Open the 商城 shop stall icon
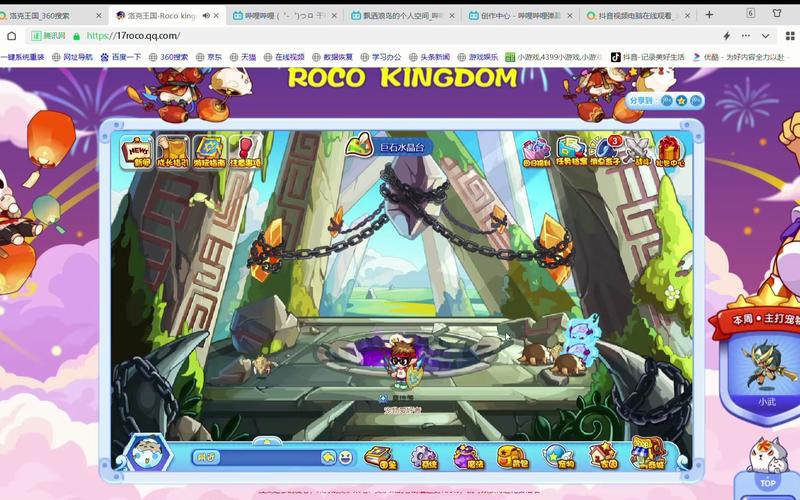 point(648,453)
